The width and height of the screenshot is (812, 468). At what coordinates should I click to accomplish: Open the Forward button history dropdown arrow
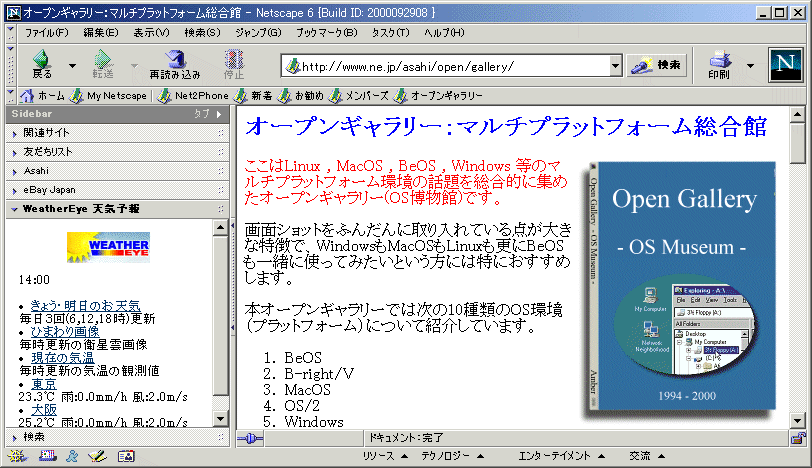134,66
